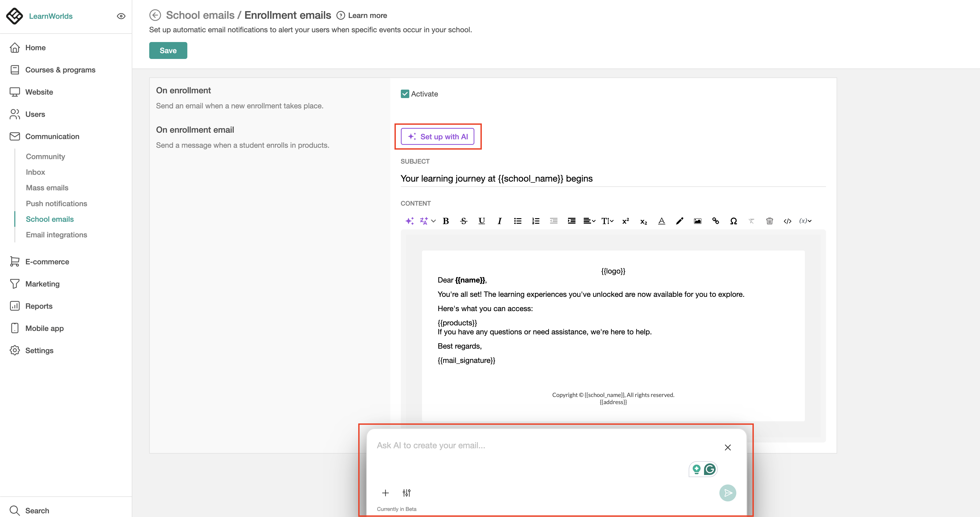Click the insert image icon
The width and height of the screenshot is (980, 517).
coord(697,221)
